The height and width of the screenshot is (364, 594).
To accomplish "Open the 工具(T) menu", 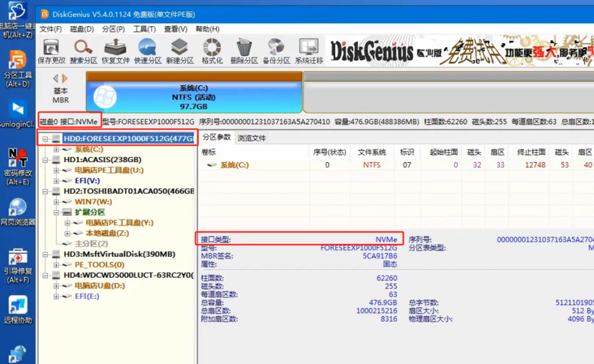I will [144, 29].
